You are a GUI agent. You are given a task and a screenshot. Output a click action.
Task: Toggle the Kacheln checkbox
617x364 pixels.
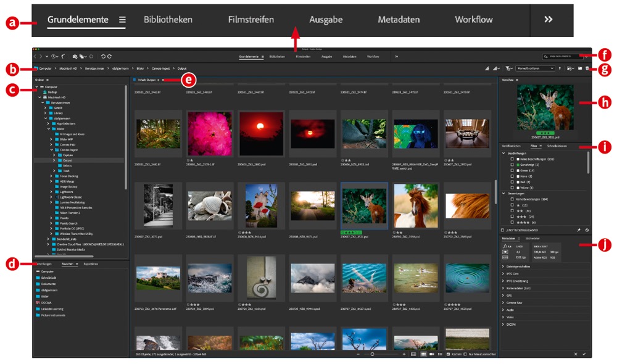coord(449,354)
